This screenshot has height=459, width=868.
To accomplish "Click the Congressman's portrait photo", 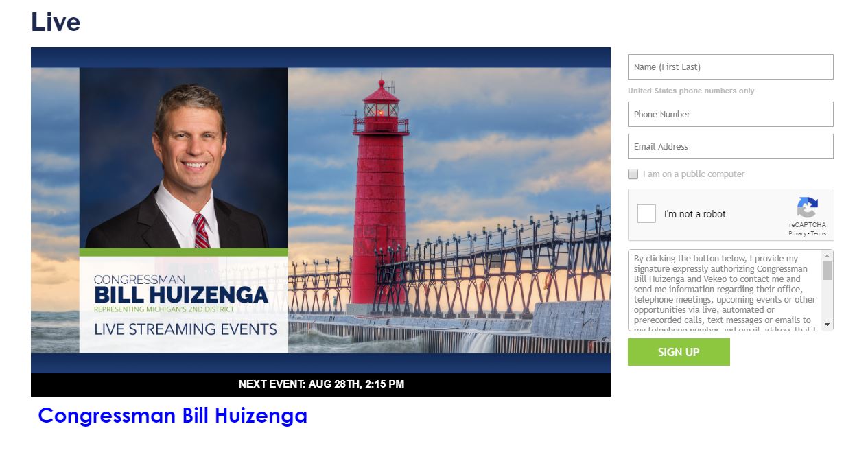I will tap(183, 158).
